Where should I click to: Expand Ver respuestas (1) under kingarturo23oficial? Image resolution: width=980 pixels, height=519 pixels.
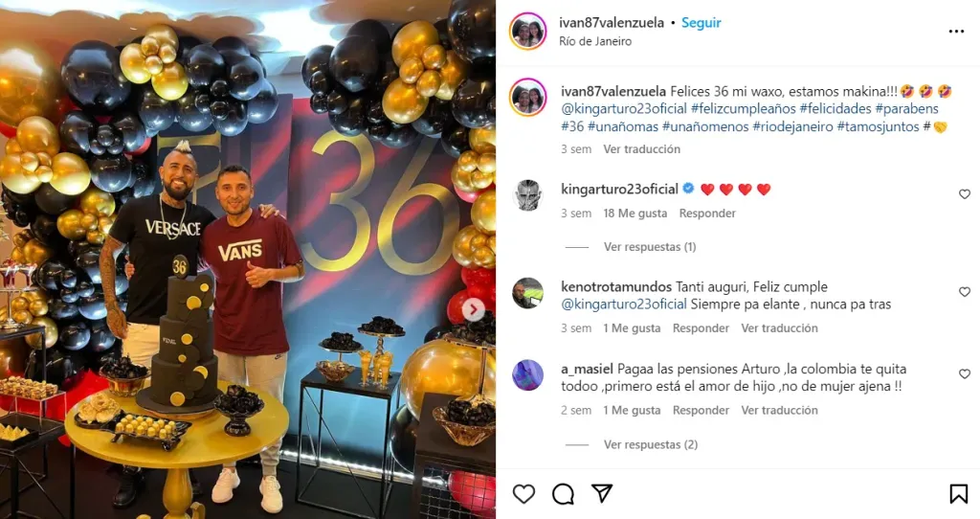(x=650, y=247)
